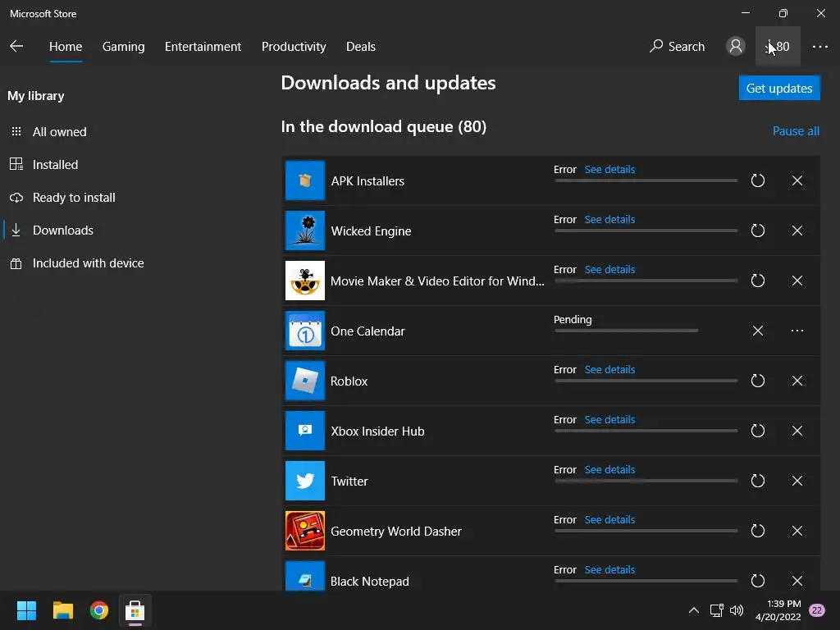Open the Deals tab
Screen dimensions: 840x630
click(361, 47)
